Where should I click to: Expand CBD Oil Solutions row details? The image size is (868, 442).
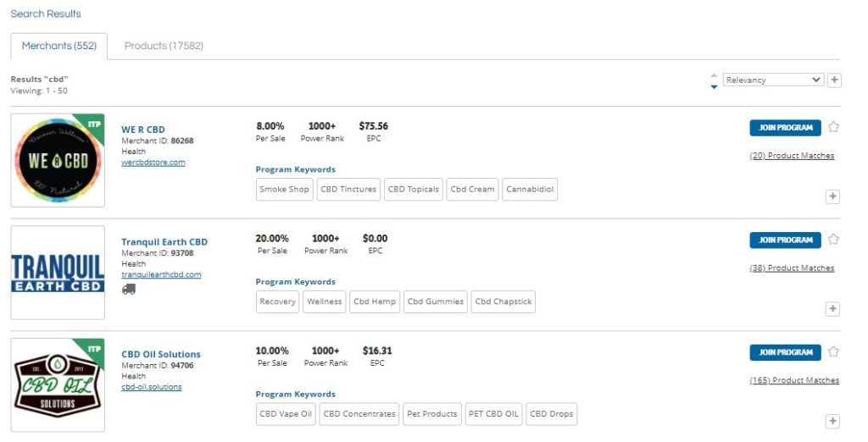(x=832, y=421)
